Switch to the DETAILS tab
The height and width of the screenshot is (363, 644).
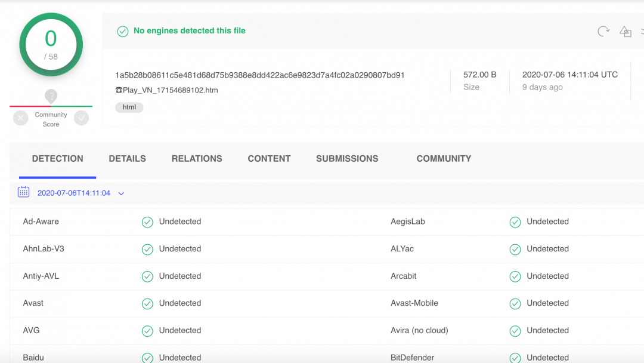(x=127, y=159)
